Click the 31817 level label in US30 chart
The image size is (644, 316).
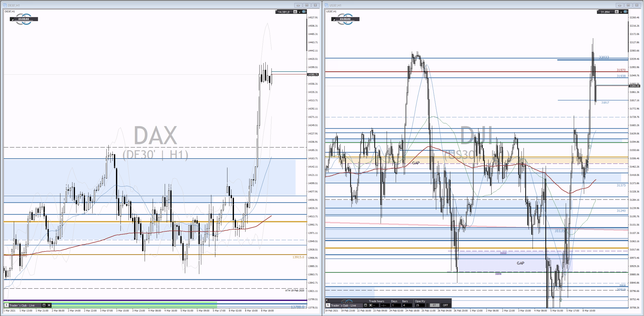[x=605, y=103]
